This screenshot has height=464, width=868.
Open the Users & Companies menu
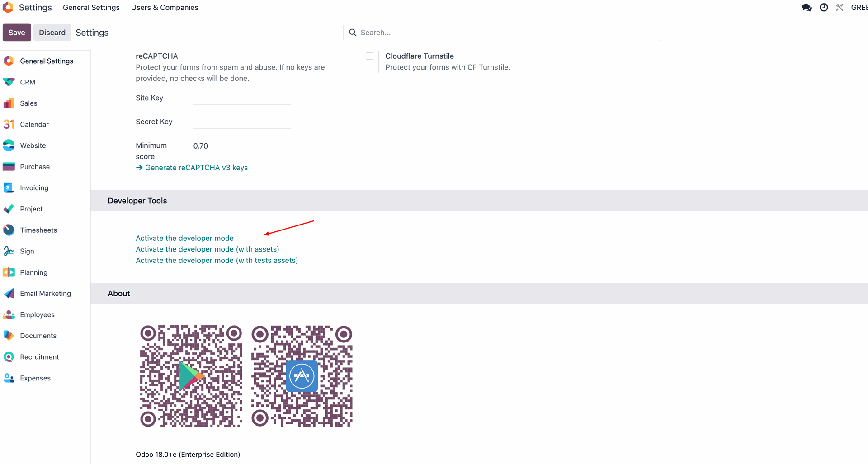click(x=165, y=8)
